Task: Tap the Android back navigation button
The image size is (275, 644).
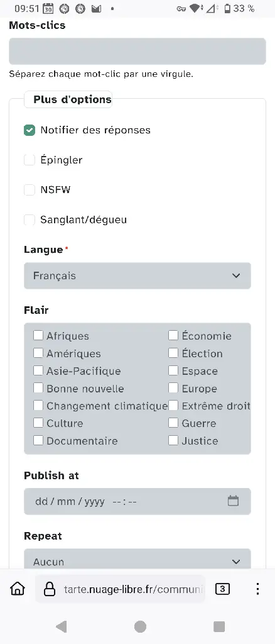Action: [x=61, y=626]
